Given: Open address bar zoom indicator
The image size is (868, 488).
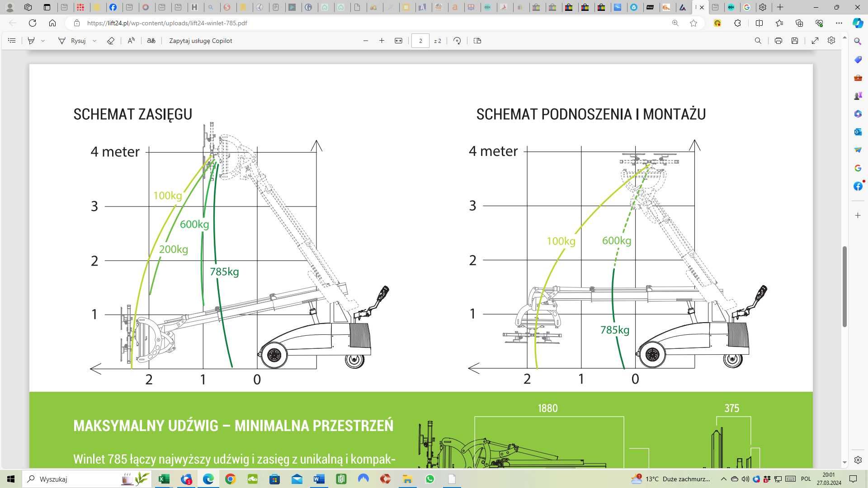Looking at the screenshot, I should pos(675,23).
